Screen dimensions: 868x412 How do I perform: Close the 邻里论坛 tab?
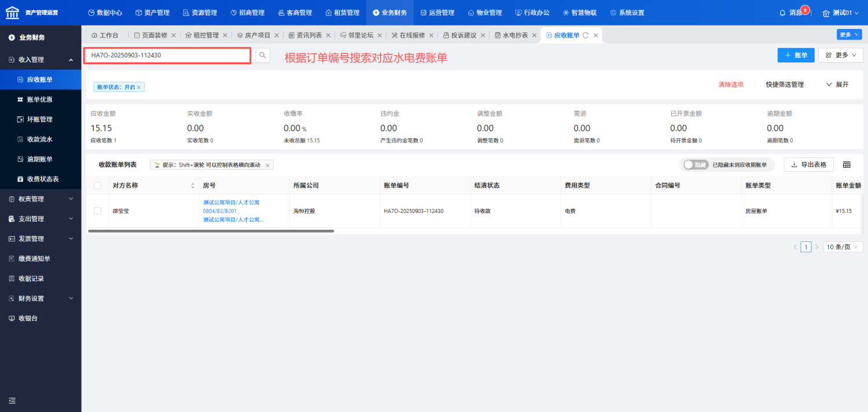(380, 35)
